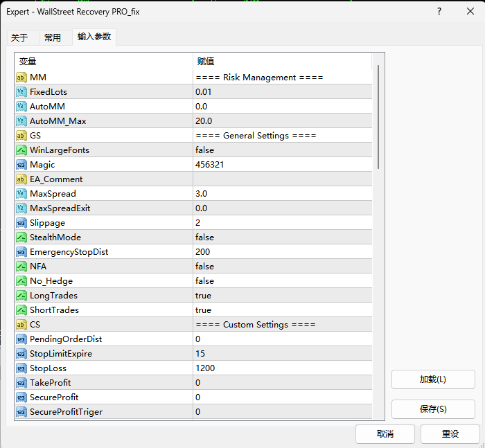Click the integer icon next to Magic
This screenshot has width=485, height=448.
coord(21,165)
